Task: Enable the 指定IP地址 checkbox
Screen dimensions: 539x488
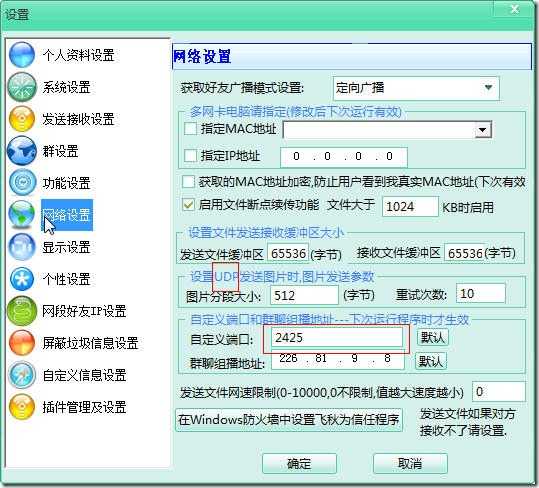Action: pos(190,155)
